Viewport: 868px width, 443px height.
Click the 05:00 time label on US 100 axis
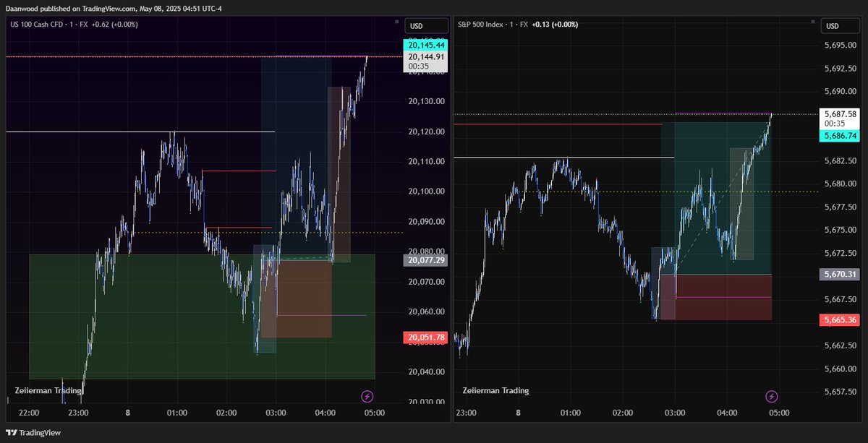pyautogui.click(x=375, y=413)
